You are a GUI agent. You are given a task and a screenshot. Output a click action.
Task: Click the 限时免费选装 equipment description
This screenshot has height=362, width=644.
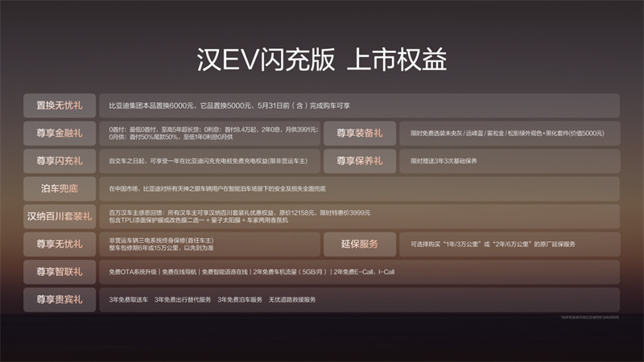[x=507, y=133]
